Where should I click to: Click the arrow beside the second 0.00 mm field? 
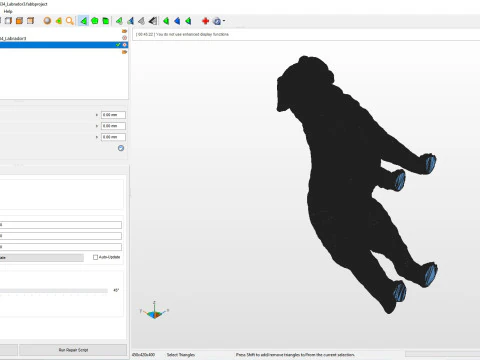(x=97, y=126)
